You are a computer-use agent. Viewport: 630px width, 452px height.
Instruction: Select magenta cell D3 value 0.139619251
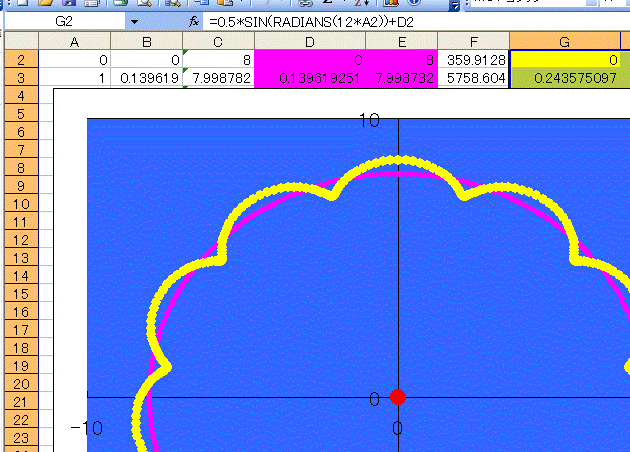click(x=310, y=77)
